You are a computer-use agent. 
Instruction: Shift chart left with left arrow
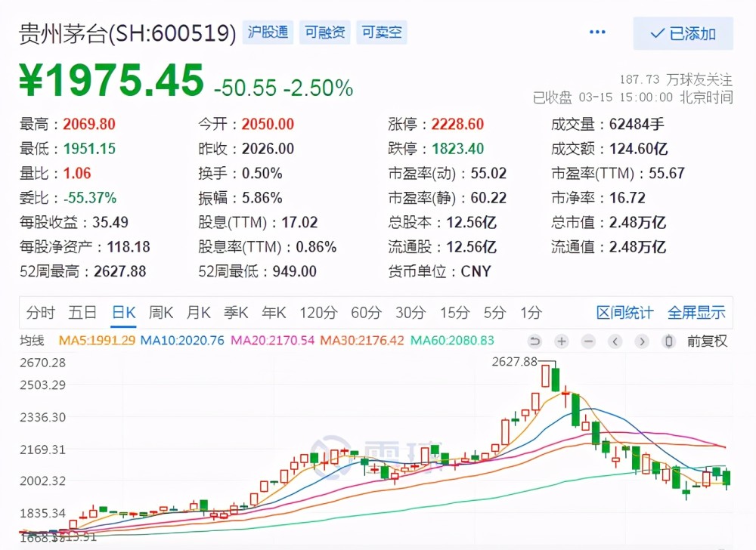615,341
